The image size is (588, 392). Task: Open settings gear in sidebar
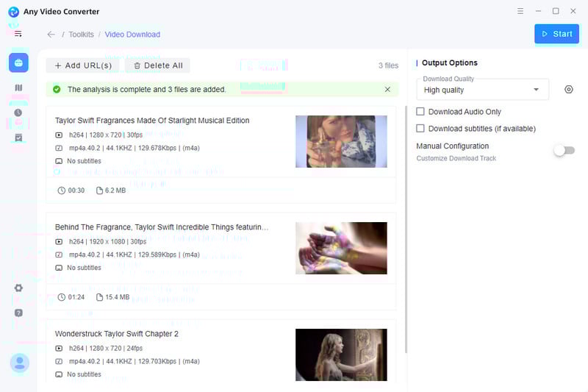coord(18,288)
